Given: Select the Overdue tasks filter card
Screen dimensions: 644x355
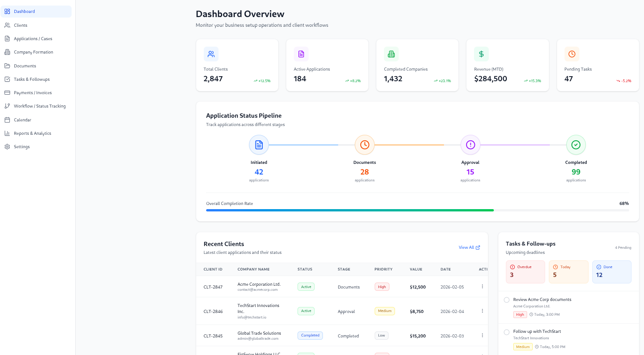Looking at the screenshot, I should click(525, 271).
